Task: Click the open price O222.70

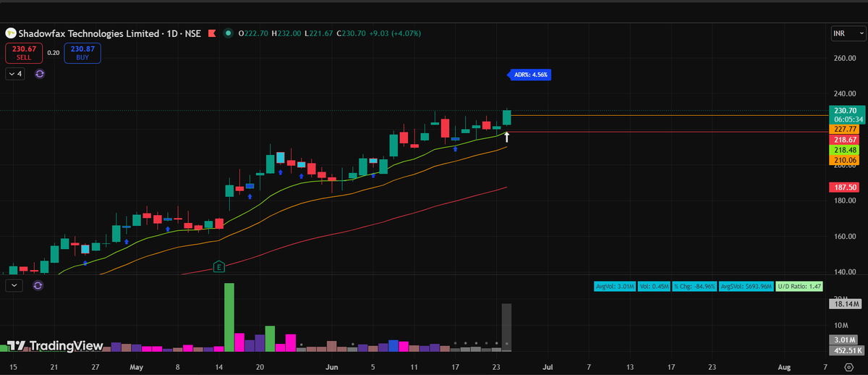Action: (254, 33)
